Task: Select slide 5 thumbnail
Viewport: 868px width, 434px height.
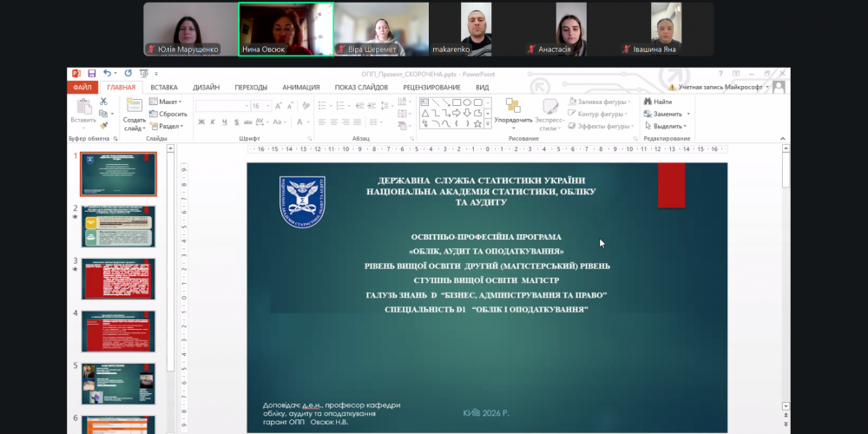Action: (118, 385)
